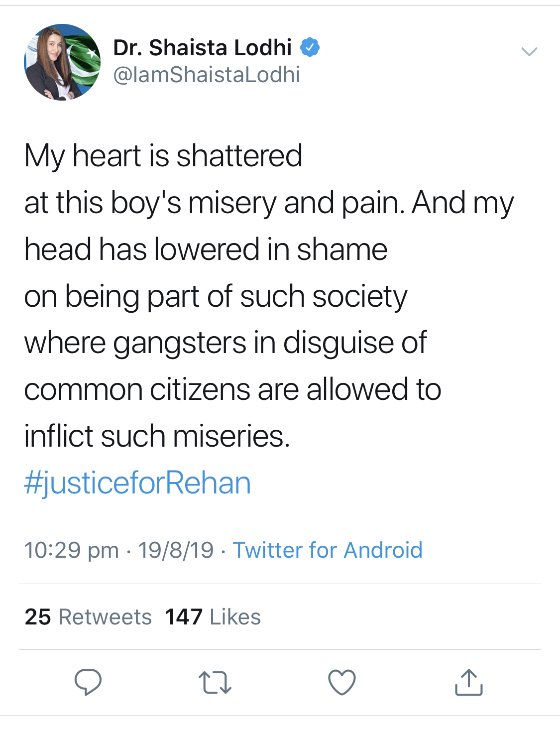Open the #justiceforRehan hashtag
560x730 pixels.
click(138, 482)
